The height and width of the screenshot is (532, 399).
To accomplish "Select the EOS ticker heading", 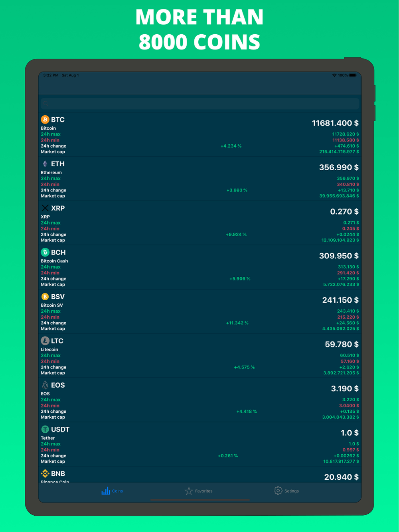I will tap(58, 385).
